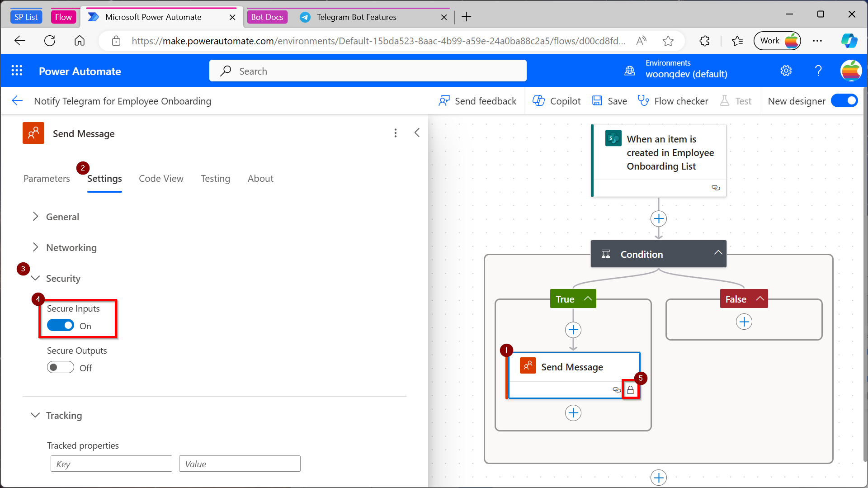Open the SP List tab group
Screen dimensions: 868x488
click(x=26, y=17)
